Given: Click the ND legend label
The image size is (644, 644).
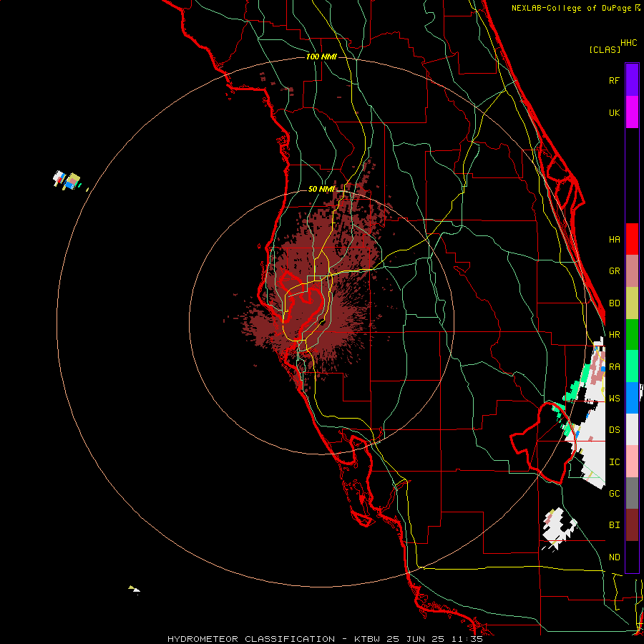Looking at the screenshot, I should click(x=614, y=557).
